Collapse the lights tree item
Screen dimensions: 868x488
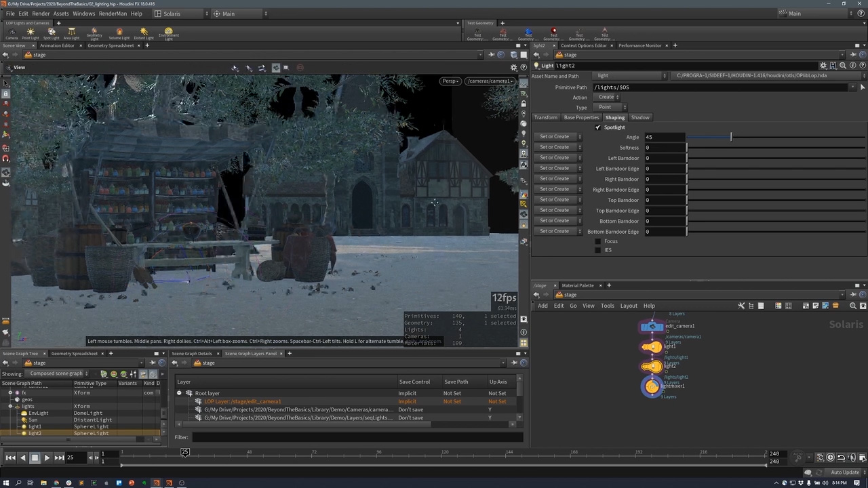click(9, 406)
